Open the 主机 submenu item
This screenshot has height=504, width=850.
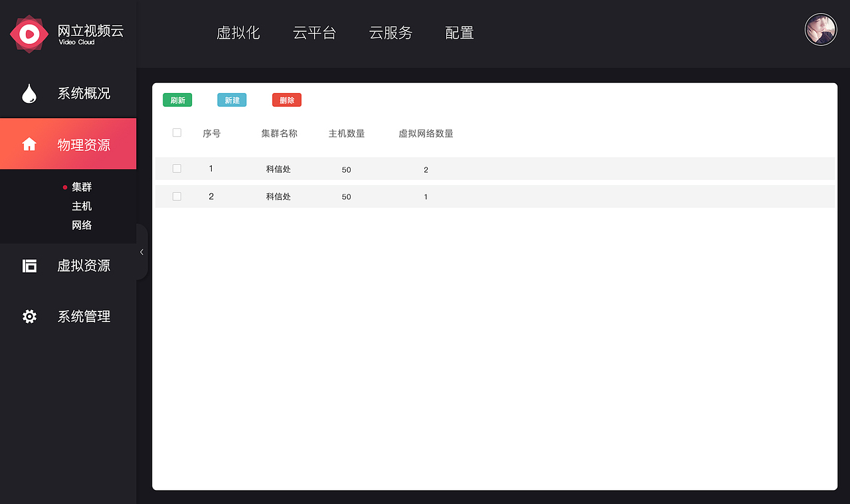[x=82, y=207]
